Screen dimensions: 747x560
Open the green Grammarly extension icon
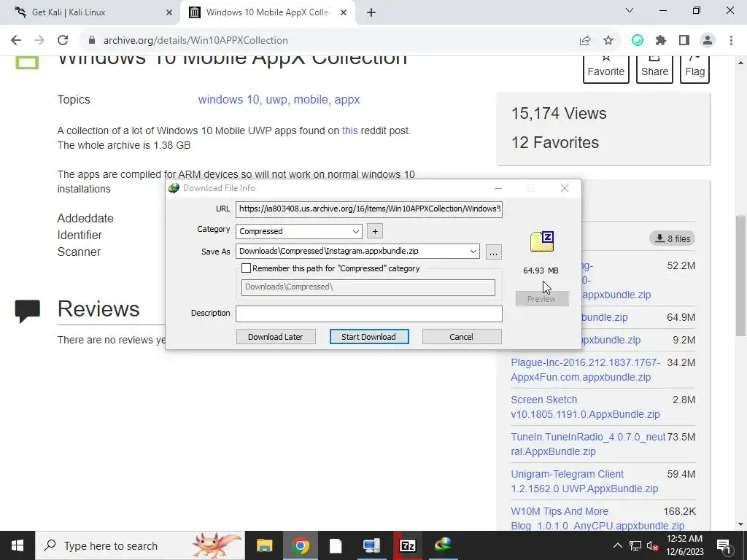pyautogui.click(x=638, y=41)
